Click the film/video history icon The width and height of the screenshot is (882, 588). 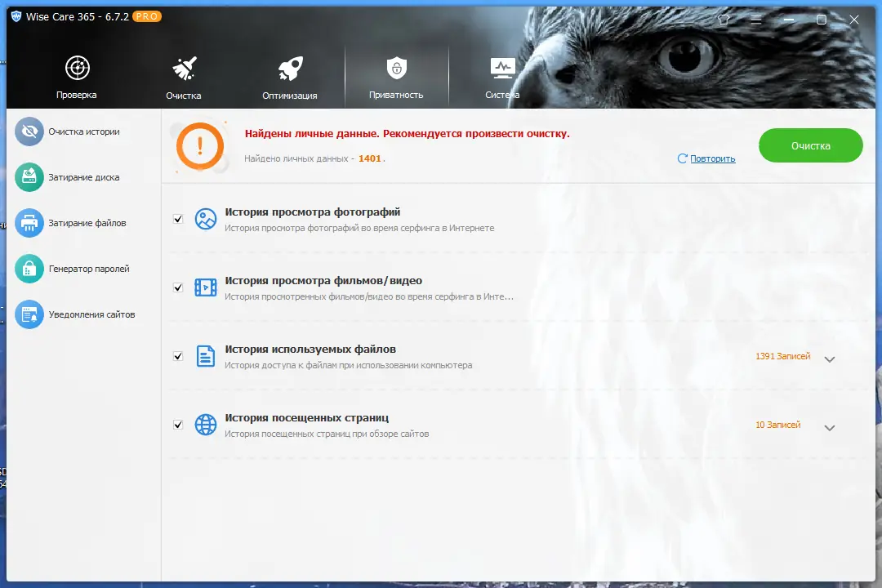coord(205,287)
